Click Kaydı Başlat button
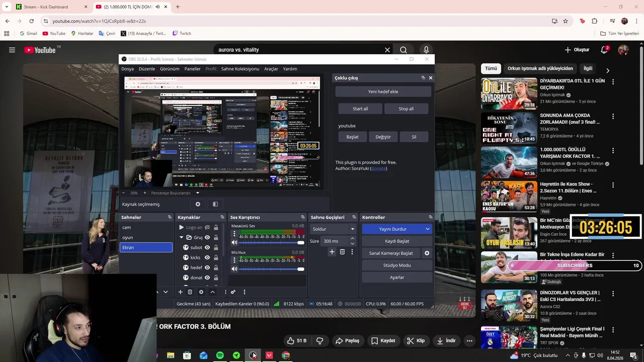 click(397, 241)
